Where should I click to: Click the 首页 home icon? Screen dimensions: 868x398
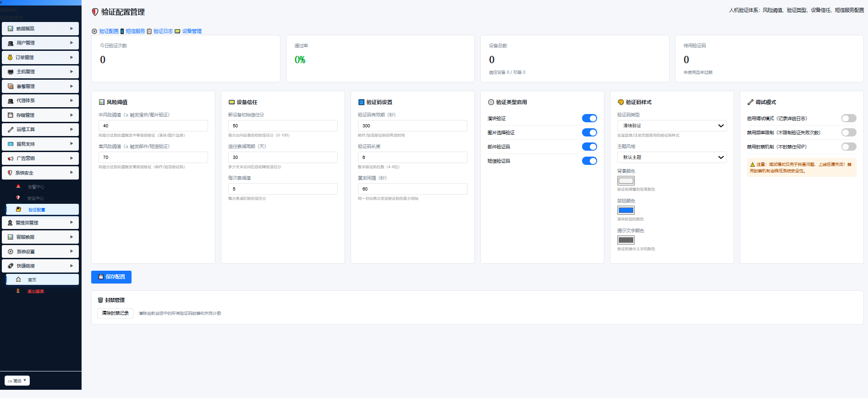point(18,279)
